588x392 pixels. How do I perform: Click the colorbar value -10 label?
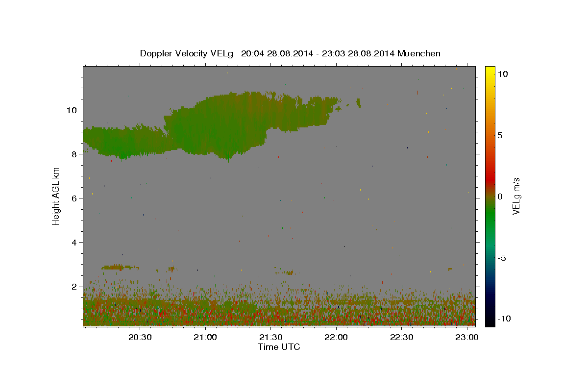[x=504, y=318]
